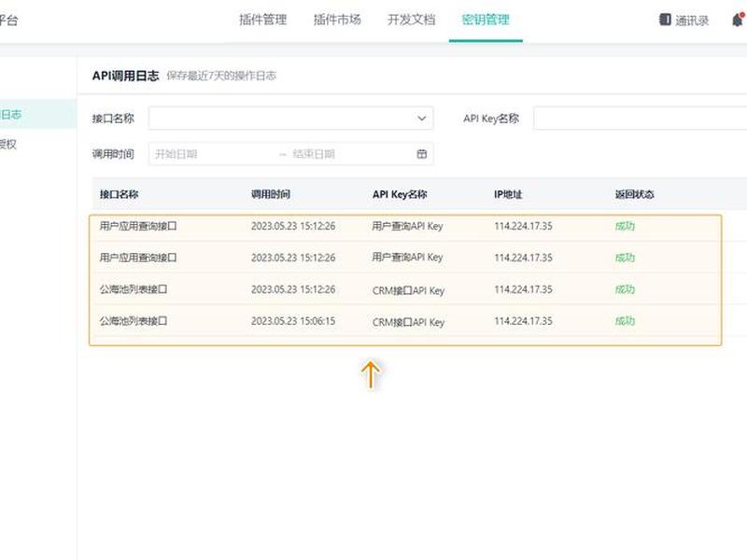Click CRM接口API Key in 15:06:15 row
This screenshot has width=747, height=560.
(x=408, y=322)
